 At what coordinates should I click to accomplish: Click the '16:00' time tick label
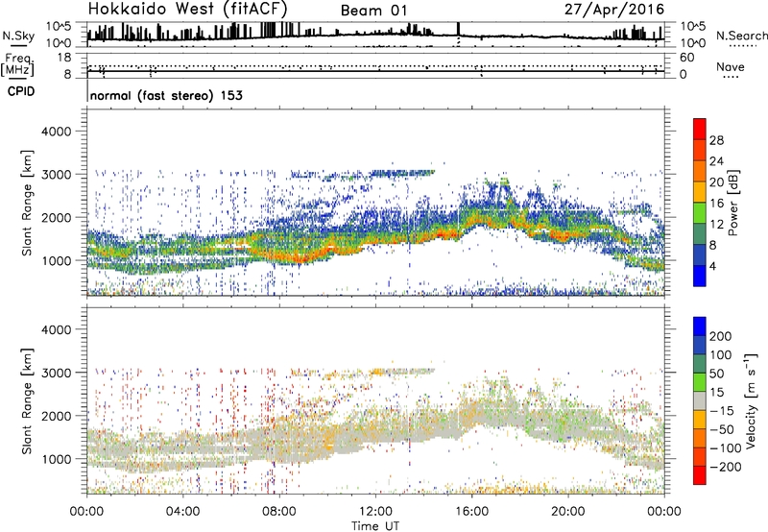pos(471,512)
